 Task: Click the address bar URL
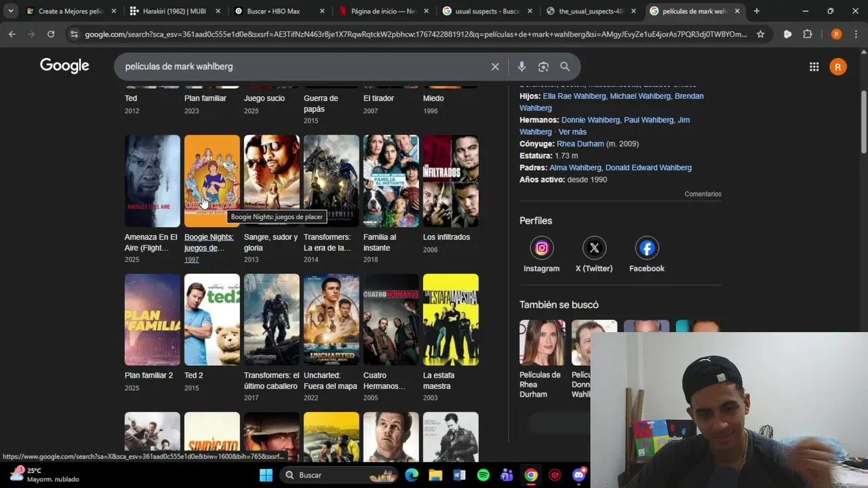tap(416, 34)
